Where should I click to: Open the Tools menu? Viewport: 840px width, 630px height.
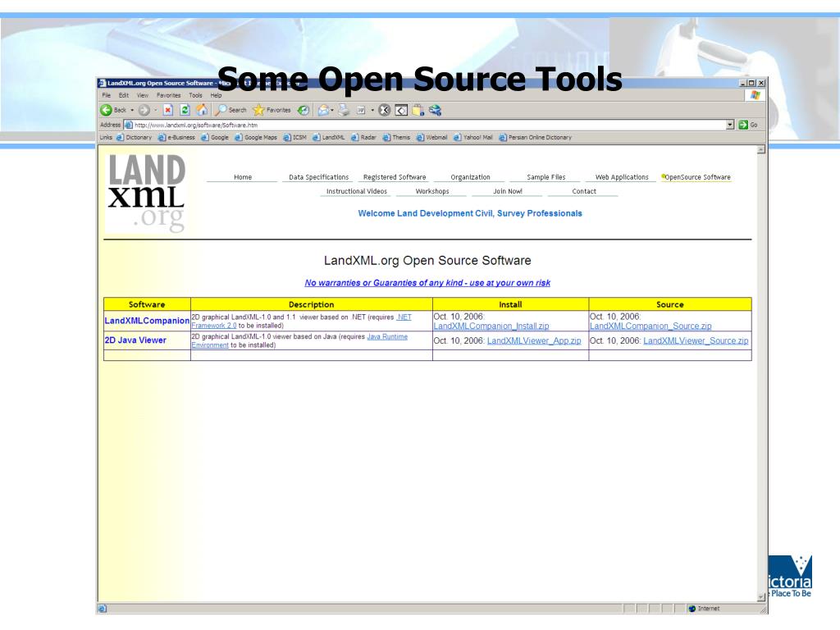195,95
